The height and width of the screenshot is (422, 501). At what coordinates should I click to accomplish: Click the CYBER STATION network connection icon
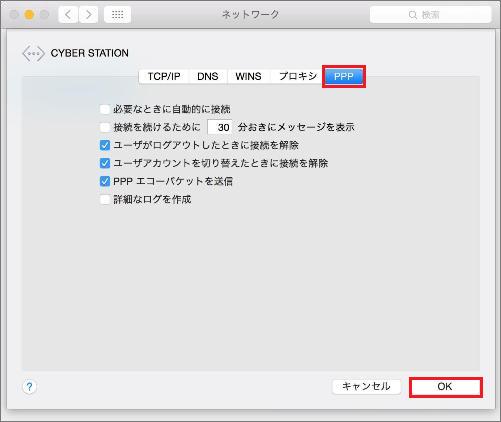[33, 53]
